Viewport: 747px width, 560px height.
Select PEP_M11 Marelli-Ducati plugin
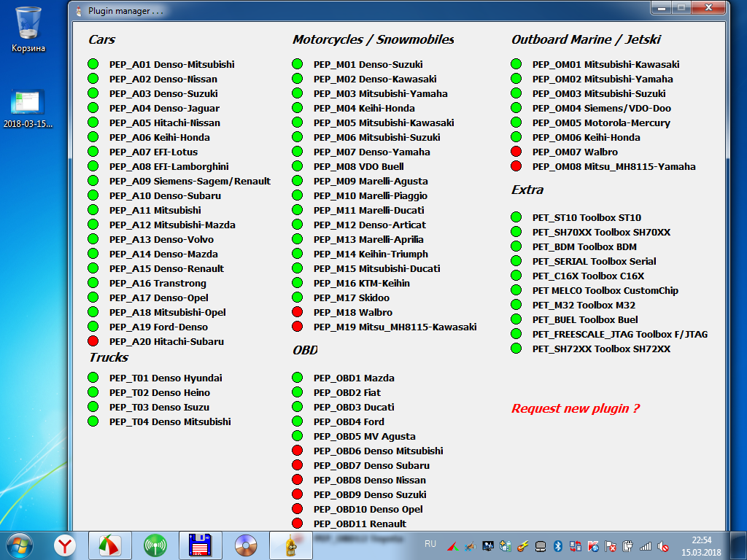pos(368,210)
